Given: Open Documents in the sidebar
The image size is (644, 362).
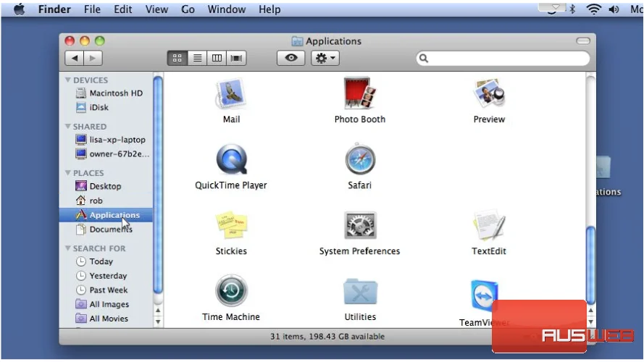Looking at the screenshot, I should click(104, 230).
